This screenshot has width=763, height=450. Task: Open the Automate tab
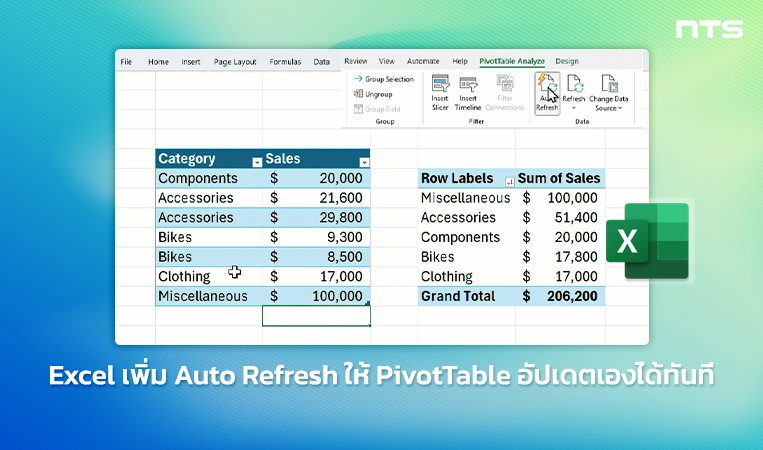pos(423,61)
